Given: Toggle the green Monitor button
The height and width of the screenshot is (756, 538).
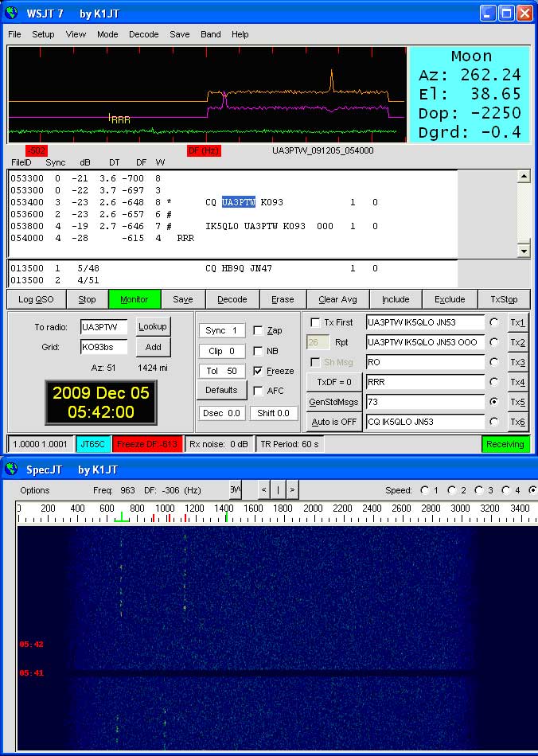Looking at the screenshot, I should click(x=134, y=299).
